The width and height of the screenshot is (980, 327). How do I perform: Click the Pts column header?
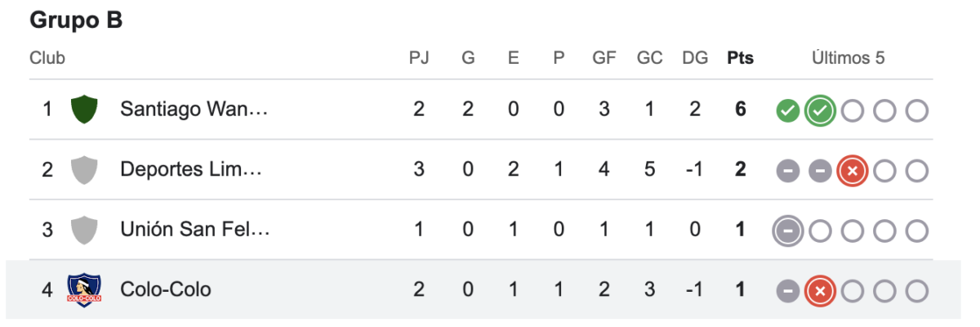click(740, 58)
